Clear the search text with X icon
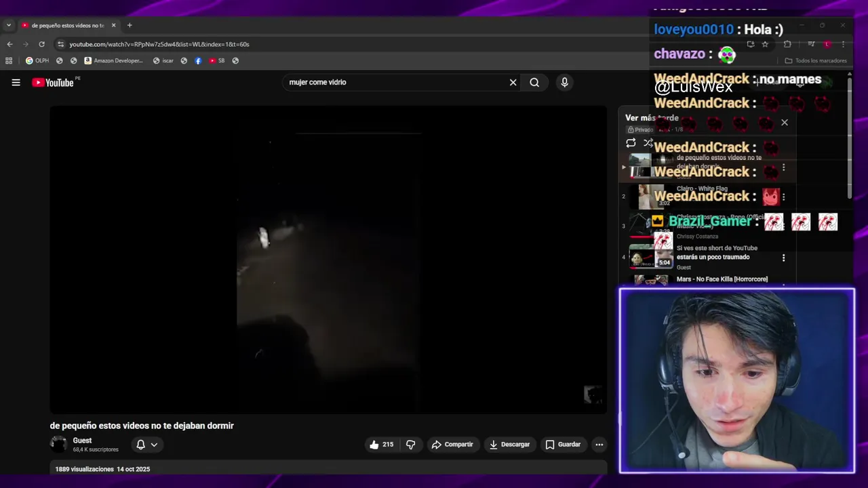 point(513,83)
